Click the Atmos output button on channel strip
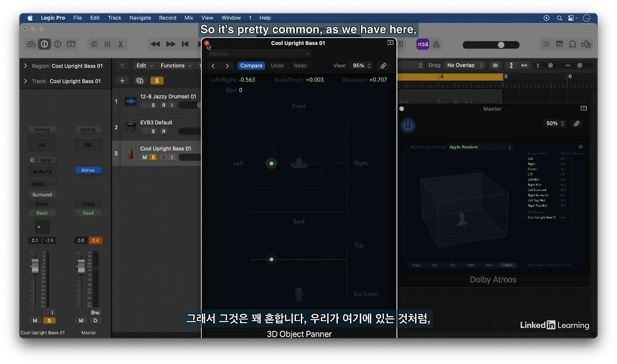 88,170
